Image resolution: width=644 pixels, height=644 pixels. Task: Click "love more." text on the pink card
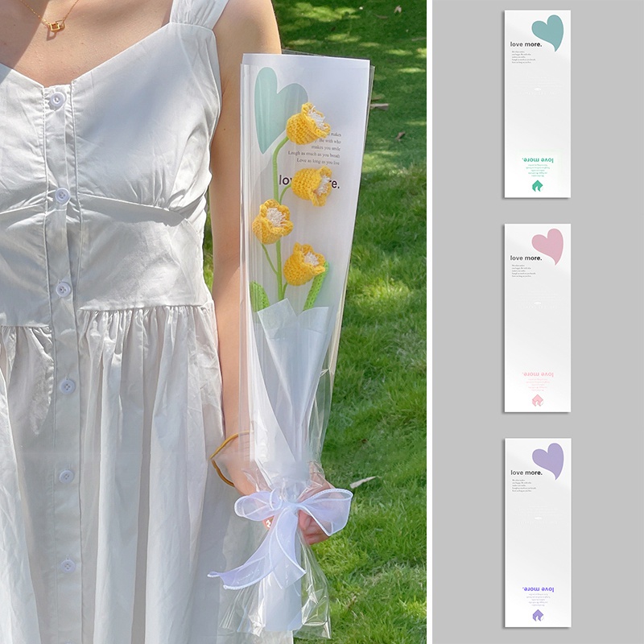point(526,258)
